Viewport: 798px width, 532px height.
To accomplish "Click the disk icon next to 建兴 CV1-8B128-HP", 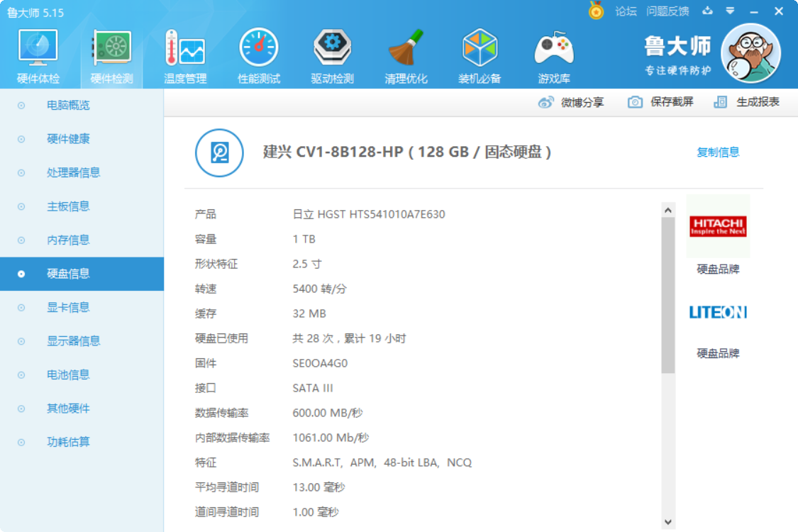I will (219, 153).
